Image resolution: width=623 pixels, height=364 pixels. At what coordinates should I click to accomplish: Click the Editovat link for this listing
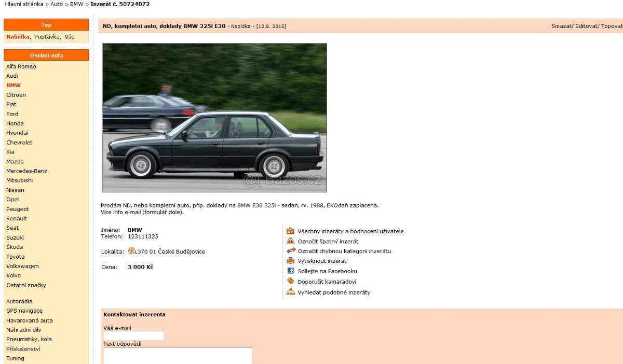(x=586, y=26)
